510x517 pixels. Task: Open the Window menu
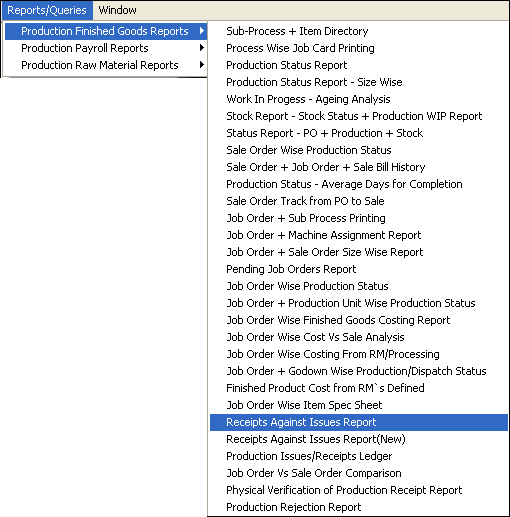[117, 10]
